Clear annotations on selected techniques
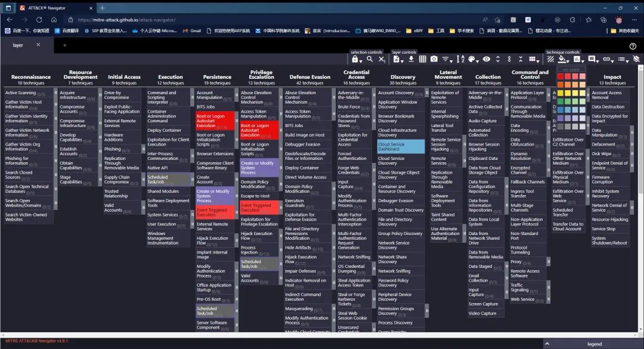 coord(636,59)
